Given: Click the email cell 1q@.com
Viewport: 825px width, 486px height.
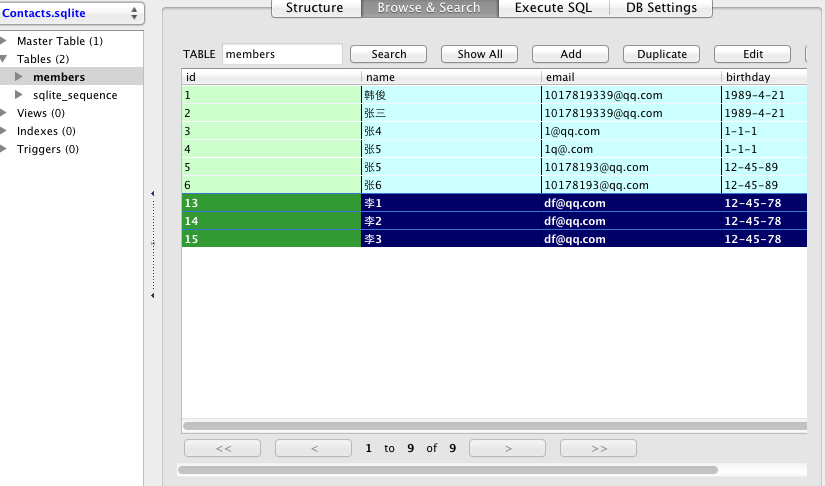Looking at the screenshot, I should (x=631, y=149).
